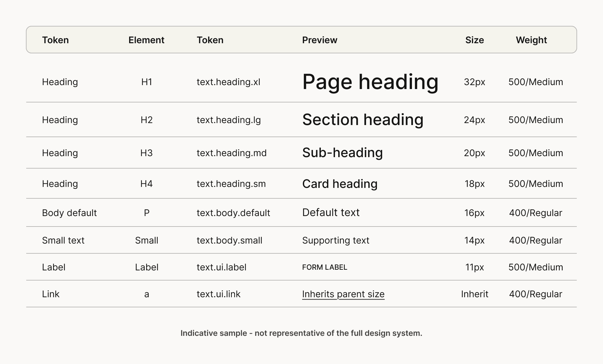Click the Preview column header
Image resolution: width=603 pixels, height=364 pixels.
coord(320,40)
